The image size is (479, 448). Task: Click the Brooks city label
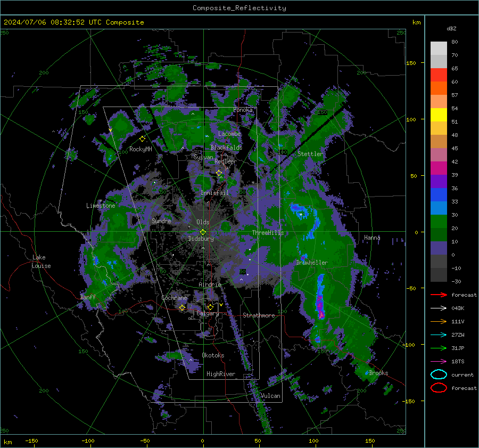click(x=378, y=373)
